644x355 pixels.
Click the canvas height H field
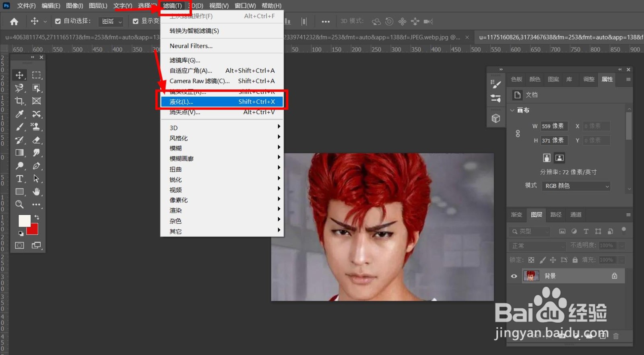pyautogui.click(x=554, y=140)
